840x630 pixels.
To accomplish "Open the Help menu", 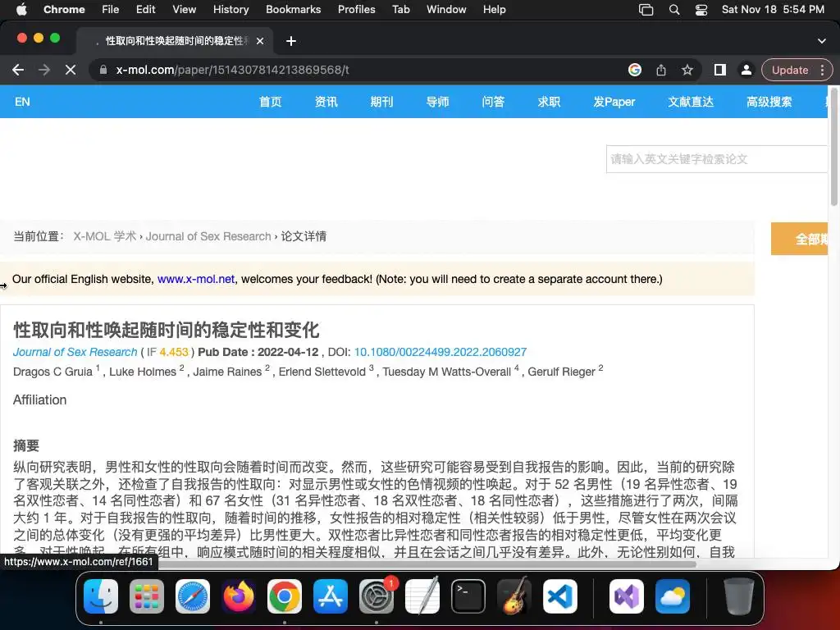I will pyautogui.click(x=494, y=10).
